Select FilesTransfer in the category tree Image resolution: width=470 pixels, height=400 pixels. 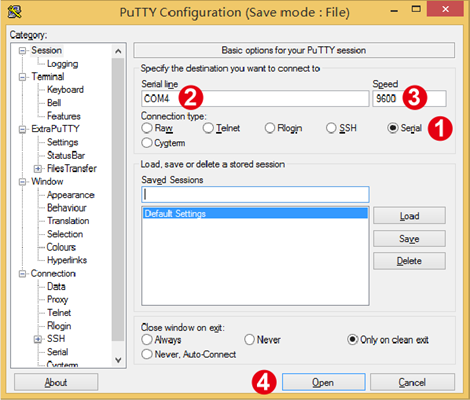72,168
